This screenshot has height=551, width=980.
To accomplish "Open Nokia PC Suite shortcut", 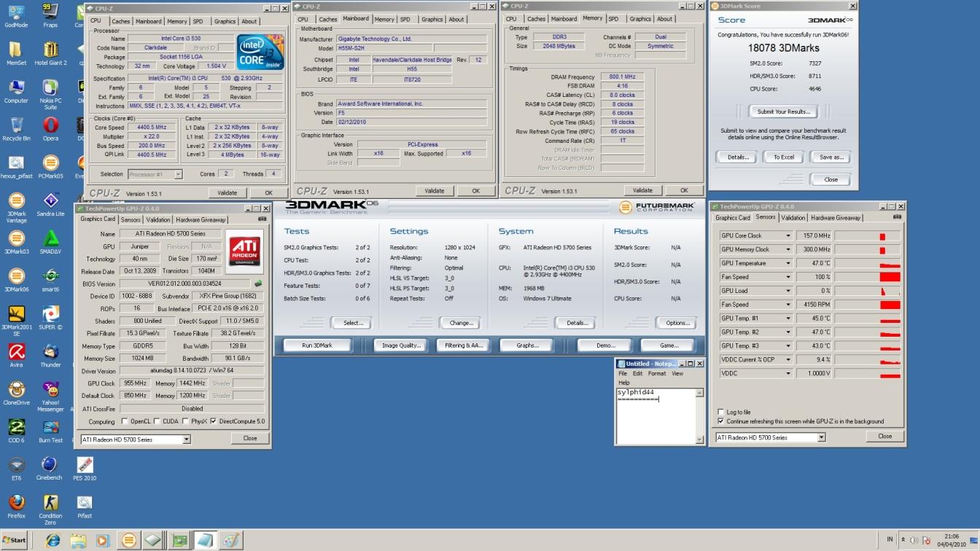I will (x=50, y=95).
